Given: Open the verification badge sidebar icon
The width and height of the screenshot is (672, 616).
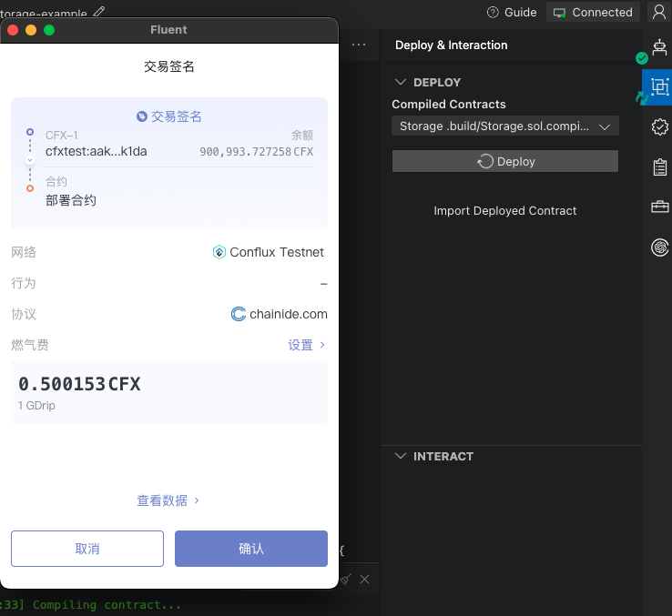Looking at the screenshot, I should (x=659, y=127).
